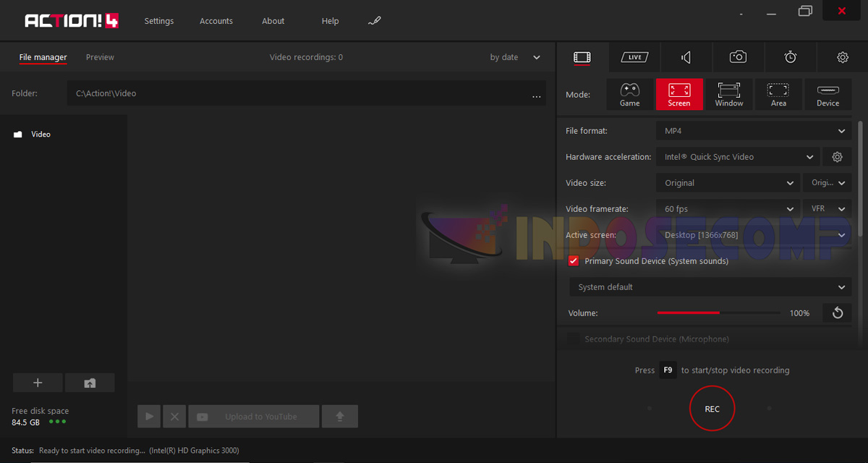Open the File format MP4 dropdown
The width and height of the screenshot is (868, 463).
(x=753, y=131)
